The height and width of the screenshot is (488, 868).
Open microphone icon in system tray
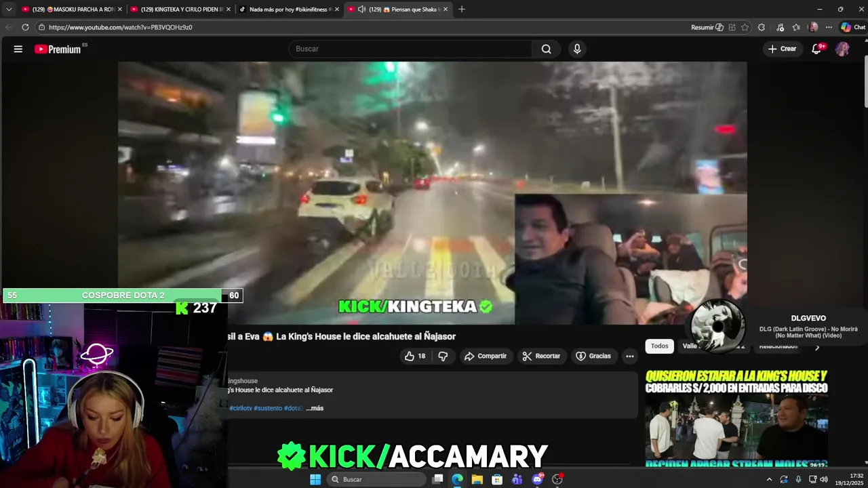point(798,479)
